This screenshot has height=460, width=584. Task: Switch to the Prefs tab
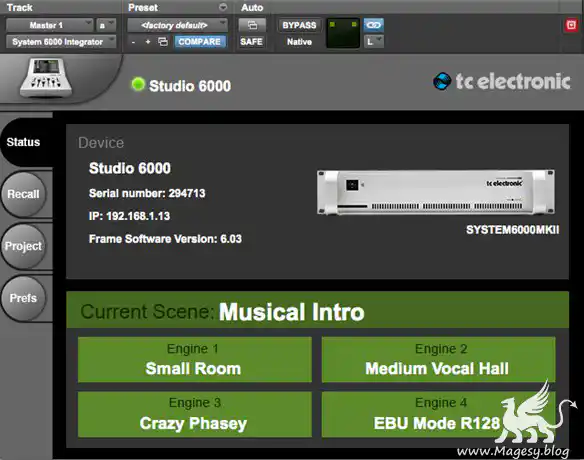[x=23, y=298]
